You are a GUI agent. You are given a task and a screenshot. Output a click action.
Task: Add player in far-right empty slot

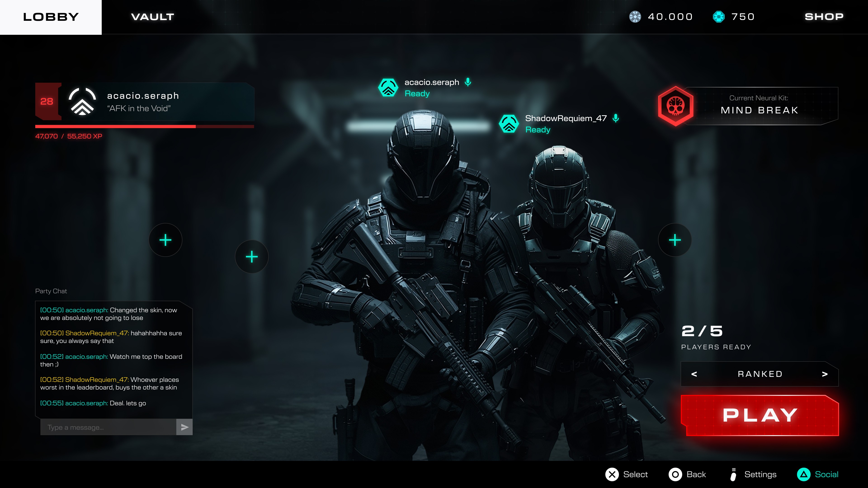[x=675, y=240]
